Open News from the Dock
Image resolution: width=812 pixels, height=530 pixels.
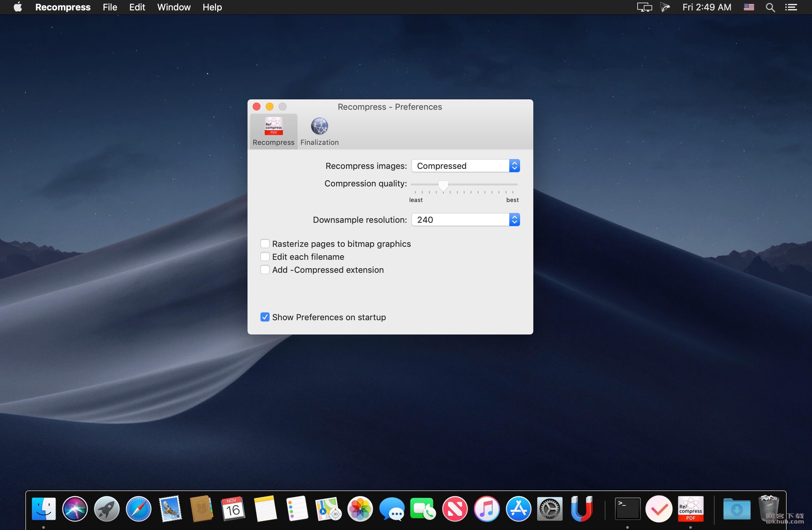pos(455,509)
